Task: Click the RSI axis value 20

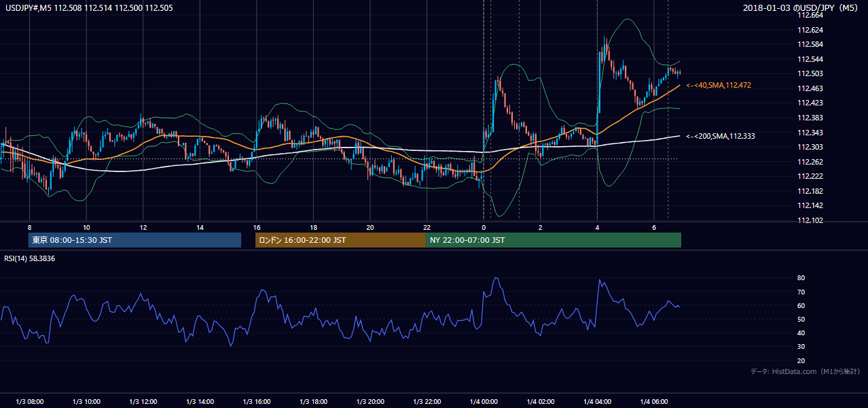Action: (x=801, y=361)
